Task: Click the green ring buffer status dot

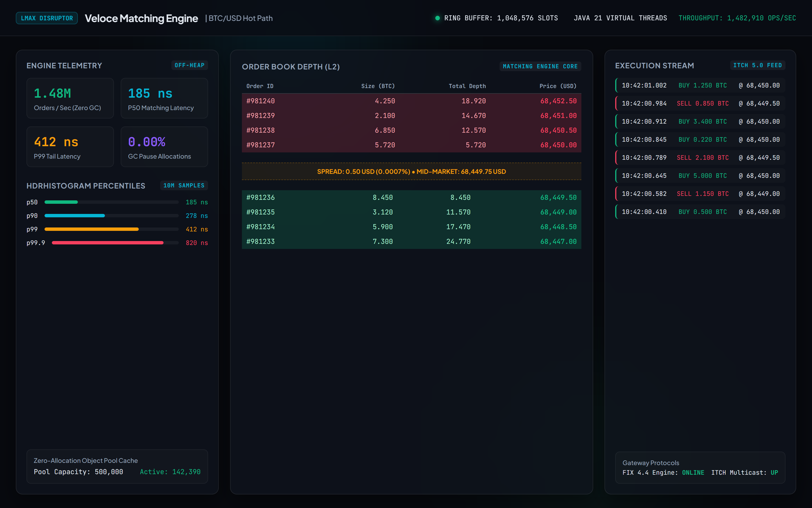Action: (x=437, y=18)
